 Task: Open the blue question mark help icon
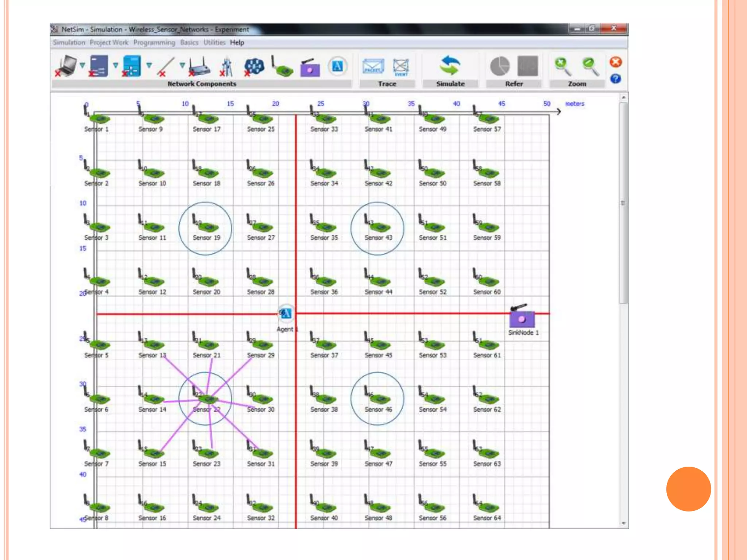coord(616,79)
